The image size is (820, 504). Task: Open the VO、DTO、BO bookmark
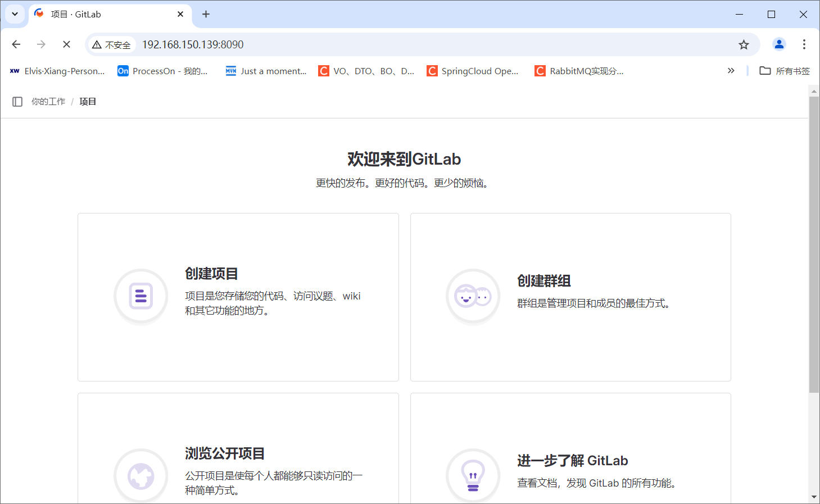pos(366,71)
